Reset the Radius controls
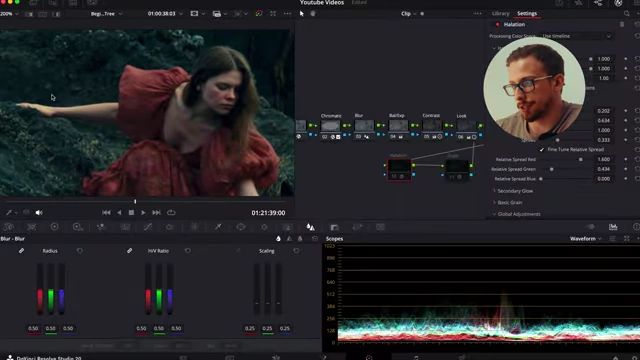 tap(80, 251)
